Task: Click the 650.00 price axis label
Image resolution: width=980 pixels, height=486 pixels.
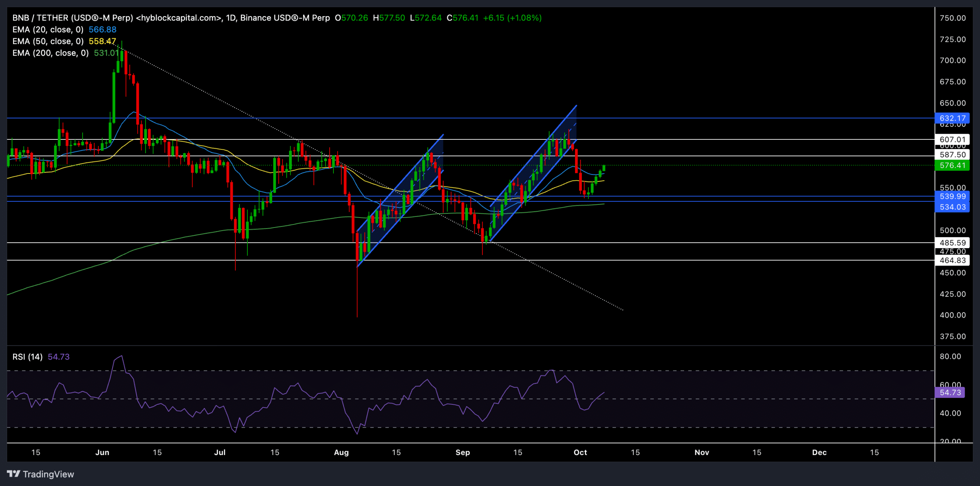Action: tap(952, 103)
